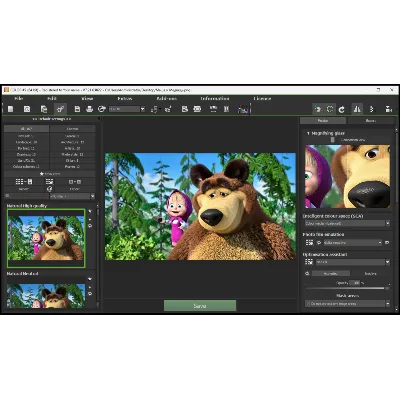Click the green Save button
The height and width of the screenshot is (400, 400).
click(200, 306)
